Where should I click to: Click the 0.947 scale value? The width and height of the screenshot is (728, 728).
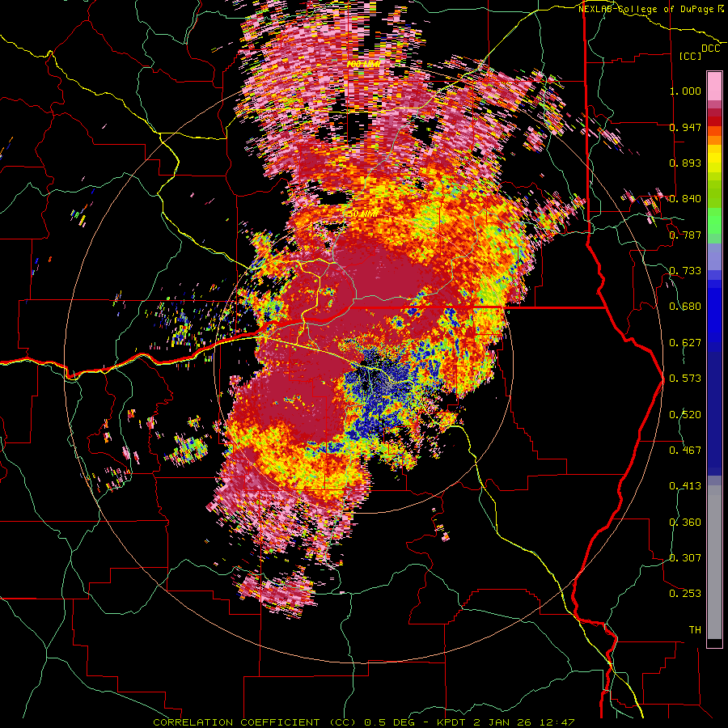[685, 127]
